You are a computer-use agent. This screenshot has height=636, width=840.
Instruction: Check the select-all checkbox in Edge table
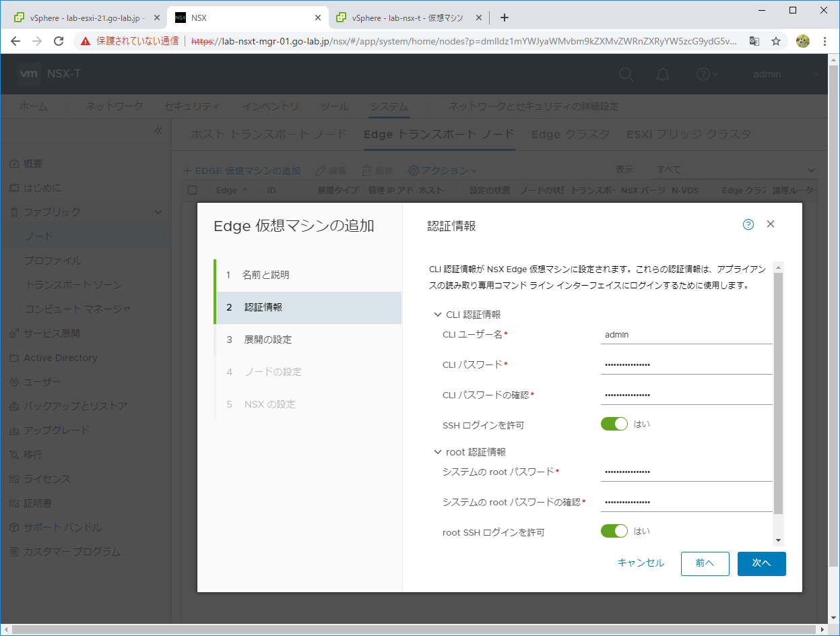[x=192, y=191]
